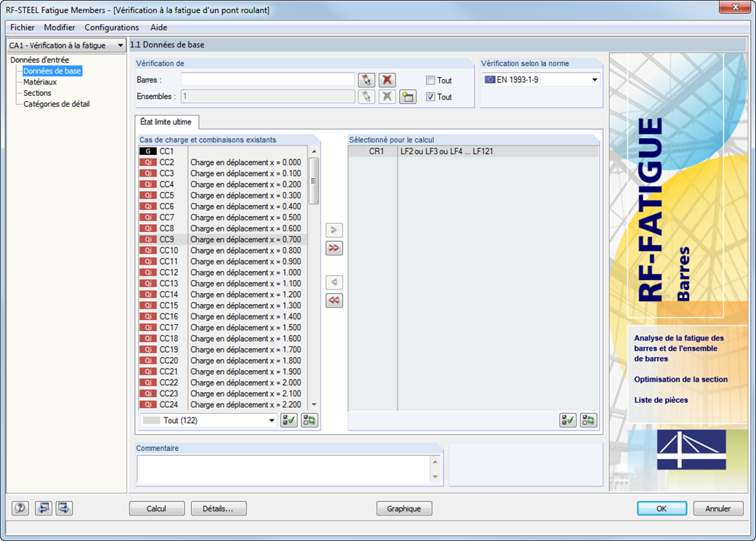Click invert selection icon under existing load cases
This screenshot has height=541, width=756.
point(309,420)
